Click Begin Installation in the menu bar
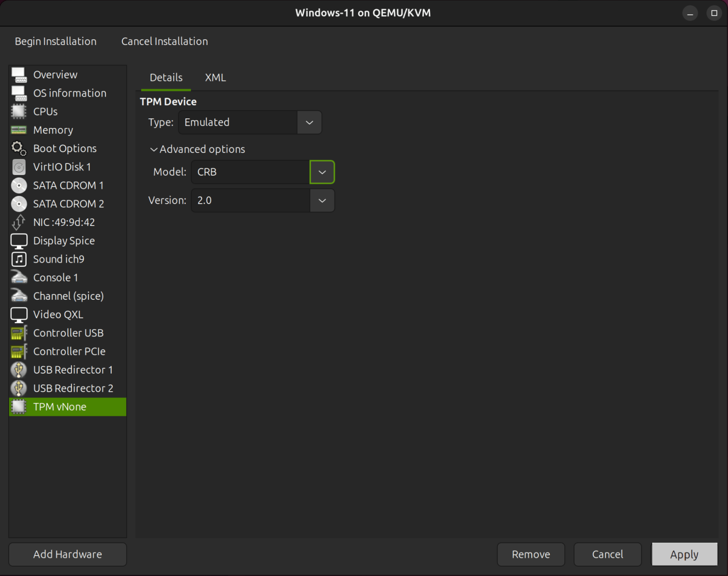The image size is (728, 576). [x=55, y=41]
